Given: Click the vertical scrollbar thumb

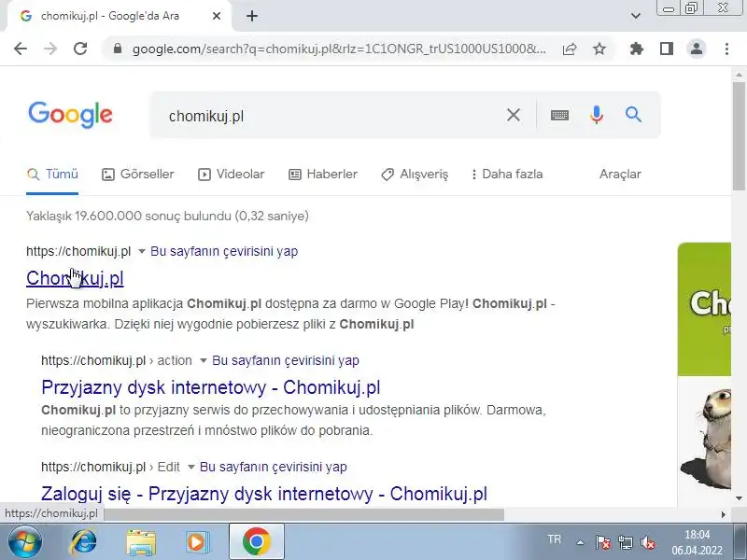Looking at the screenshot, I should pyautogui.click(x=739, y=136).
